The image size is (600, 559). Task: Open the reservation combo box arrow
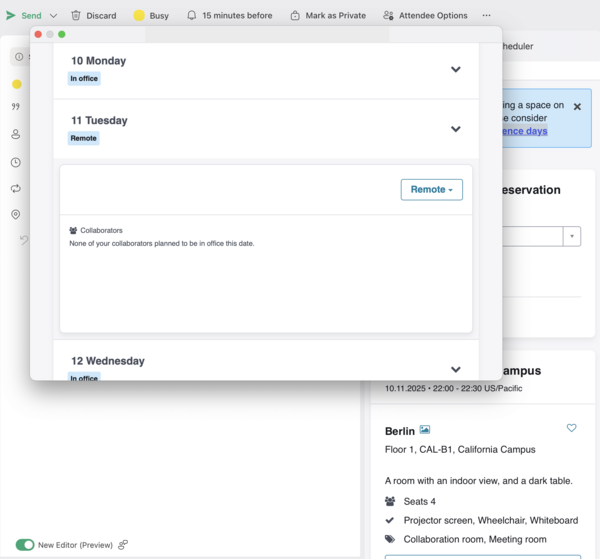pyautogui.click(x=572, y=236)
